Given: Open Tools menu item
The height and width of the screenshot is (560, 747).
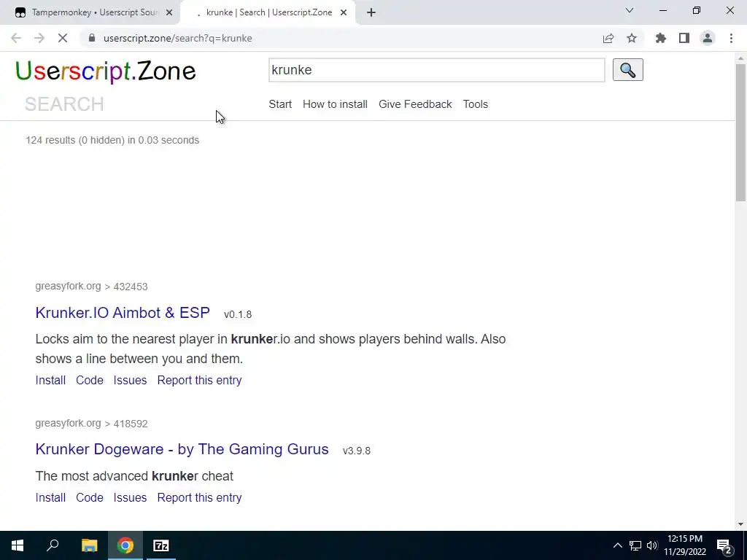Looking at the screenshot, I should pyautogui.click(x=476, y=104).
